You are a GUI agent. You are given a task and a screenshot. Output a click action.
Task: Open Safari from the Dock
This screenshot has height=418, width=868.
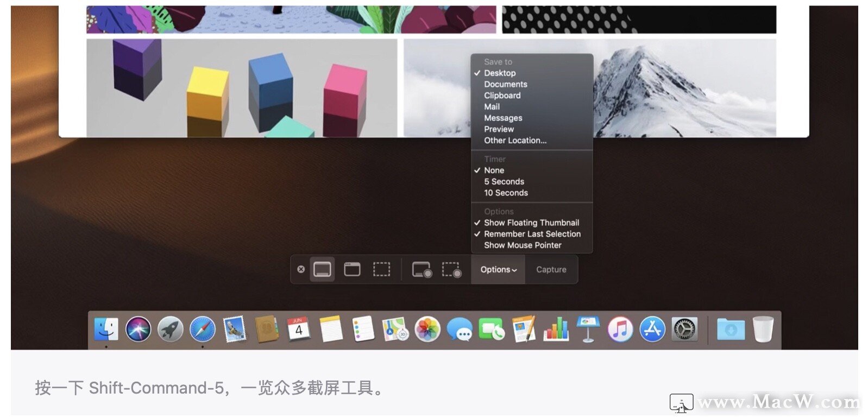(203, 330)
